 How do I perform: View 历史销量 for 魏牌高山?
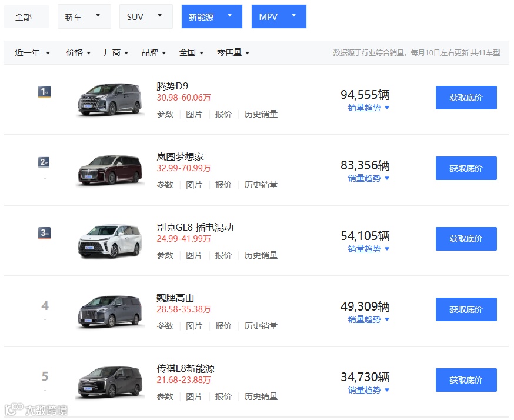click(x=261, y=325)
